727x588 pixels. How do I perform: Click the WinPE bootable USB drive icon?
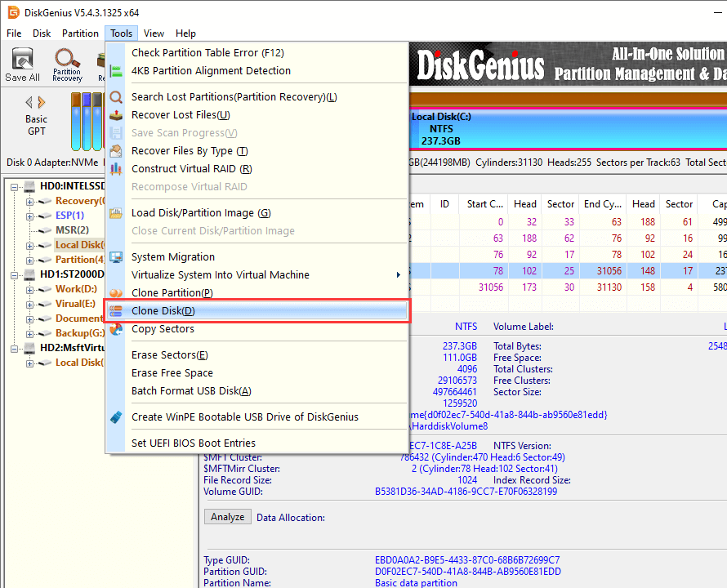tap(116, 417)
